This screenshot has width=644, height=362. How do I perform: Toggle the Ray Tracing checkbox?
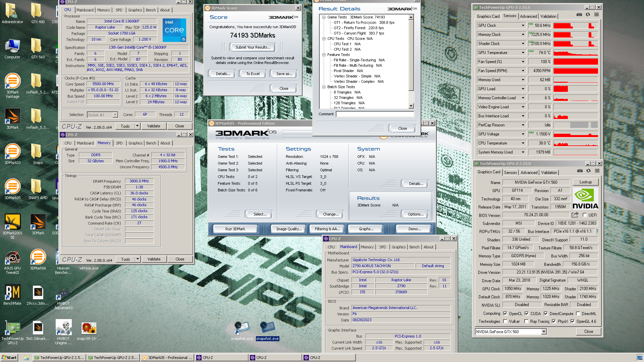pos(526,321)
